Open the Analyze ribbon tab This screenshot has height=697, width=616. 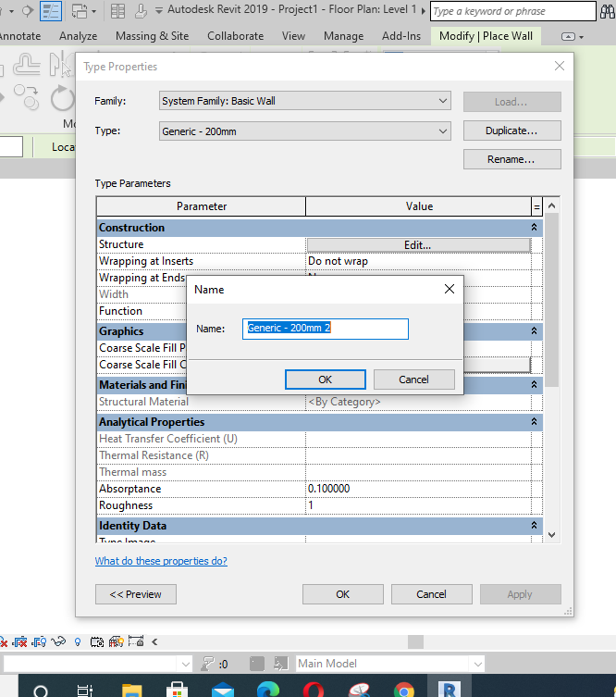coord(79,36)
